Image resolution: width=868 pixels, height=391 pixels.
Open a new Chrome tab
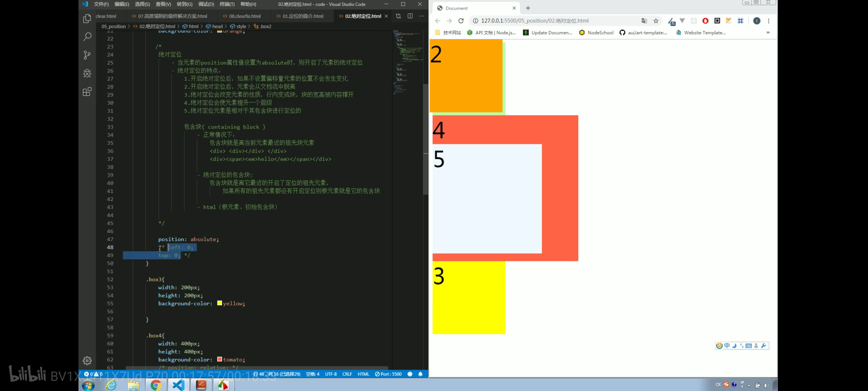pos(528,8)
